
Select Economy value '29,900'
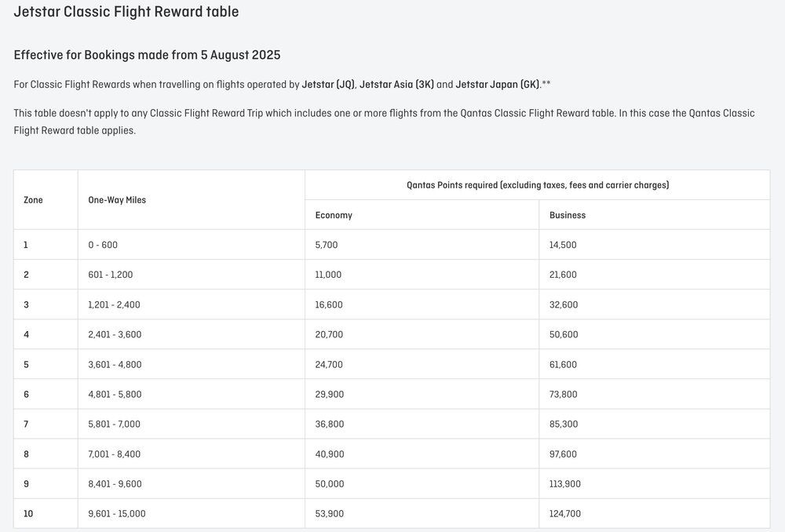point(330,394)
